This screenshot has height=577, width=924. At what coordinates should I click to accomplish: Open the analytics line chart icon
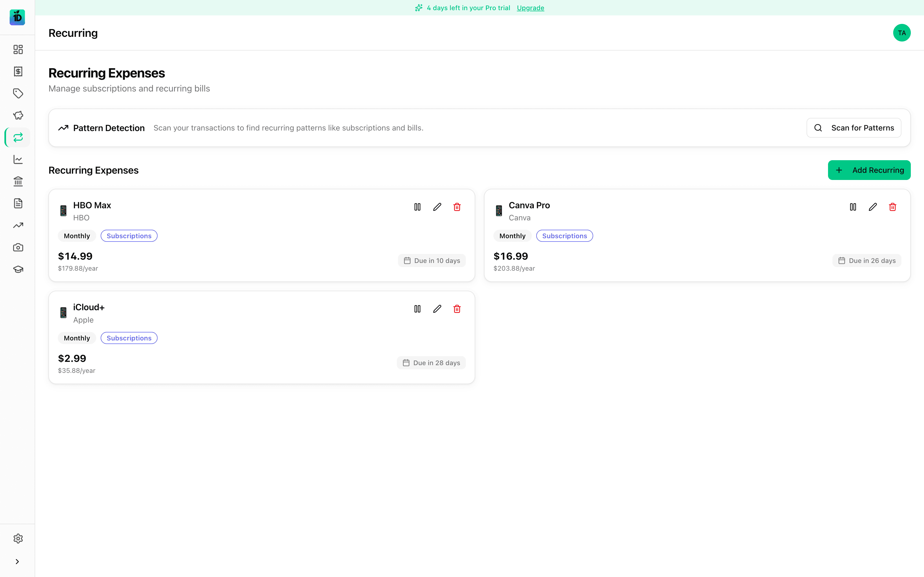[18, 160]
